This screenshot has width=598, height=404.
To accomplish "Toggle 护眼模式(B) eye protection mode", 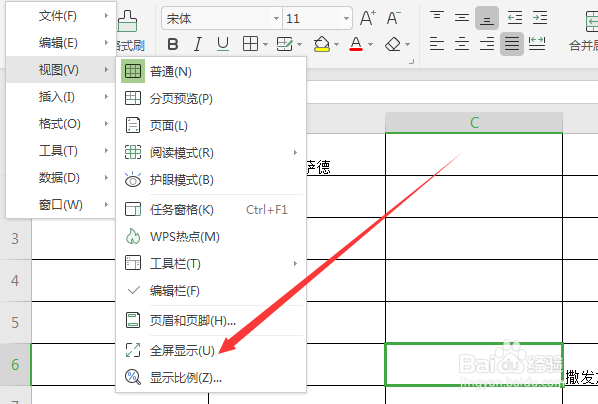I will point(211,180).
